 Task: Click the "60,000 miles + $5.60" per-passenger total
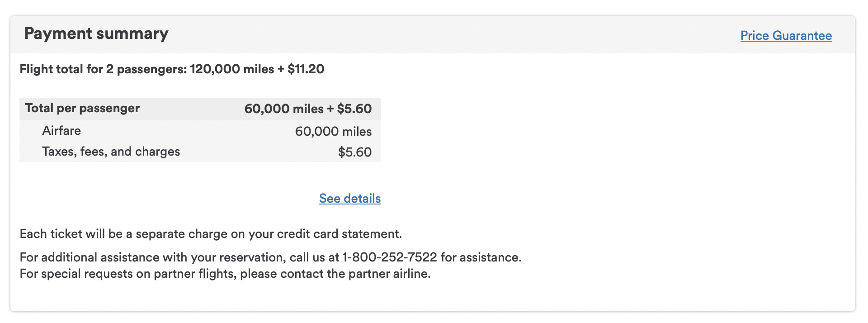click(308, 109)
